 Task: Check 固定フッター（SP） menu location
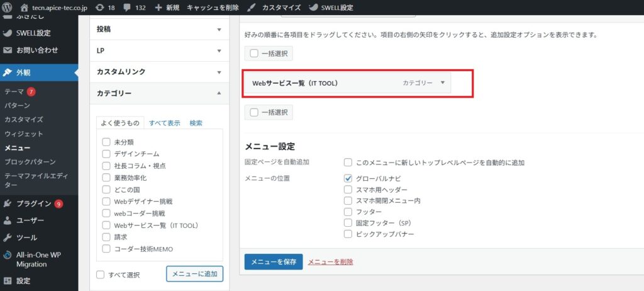[x=348, y=223]
